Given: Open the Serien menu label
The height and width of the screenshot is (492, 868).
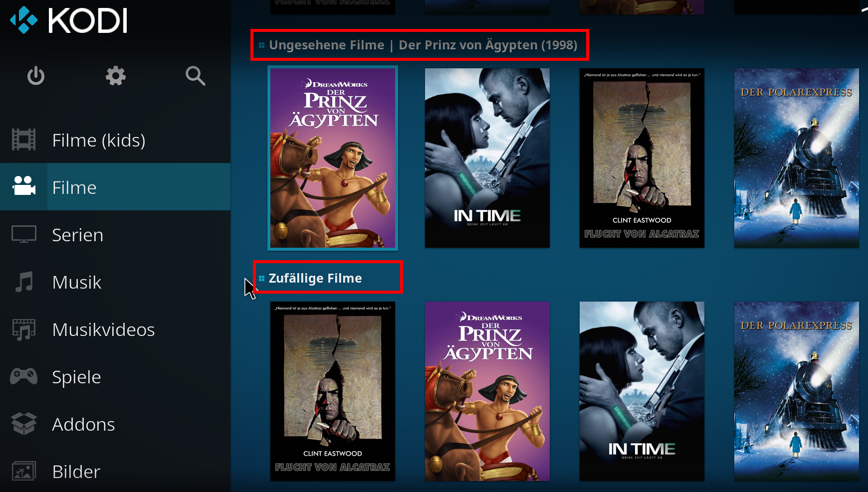Looking at the screenshot, I should coord(78,235).
